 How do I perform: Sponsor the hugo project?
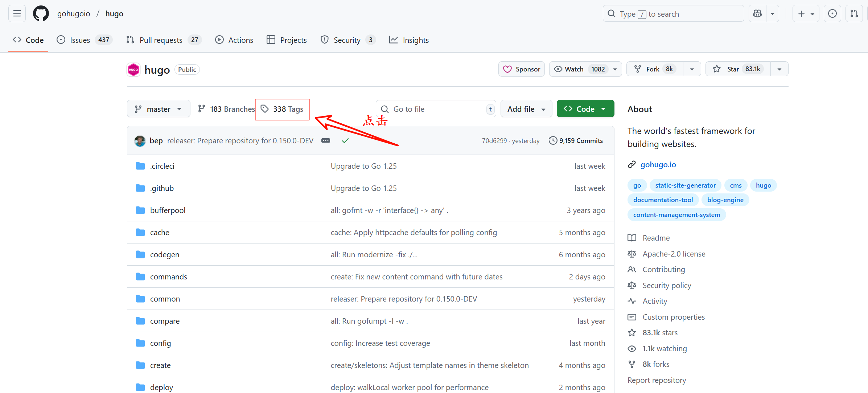(x=522, y=69)
